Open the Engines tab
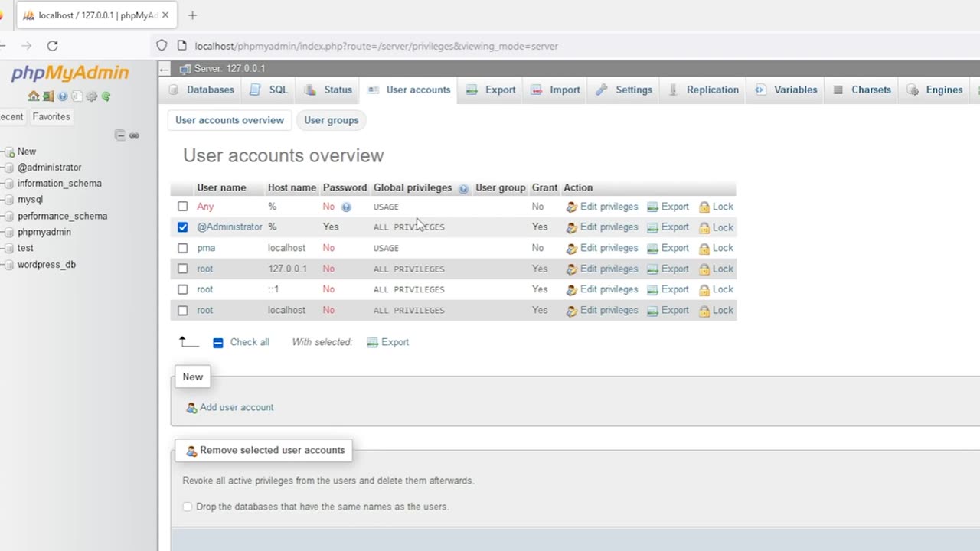Image resolution: width=980 pixels, height=551 pixels. 935,90
